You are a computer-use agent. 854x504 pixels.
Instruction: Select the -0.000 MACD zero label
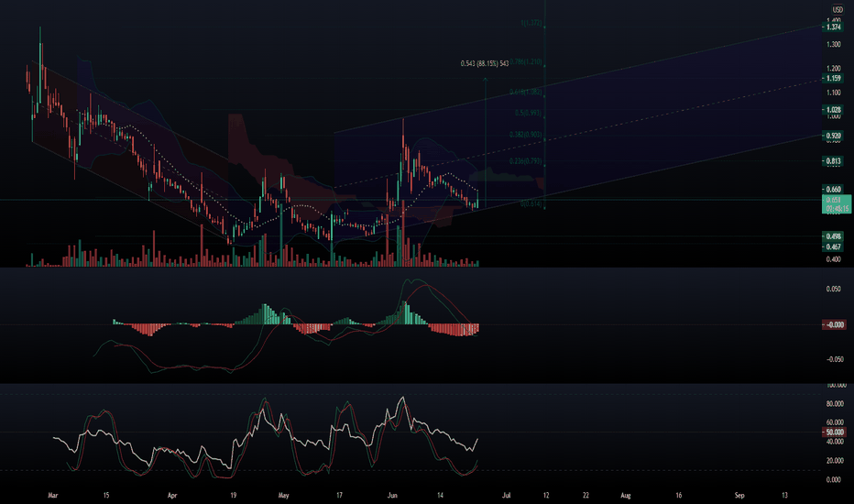pyautogui.click(x=833, y=325)
